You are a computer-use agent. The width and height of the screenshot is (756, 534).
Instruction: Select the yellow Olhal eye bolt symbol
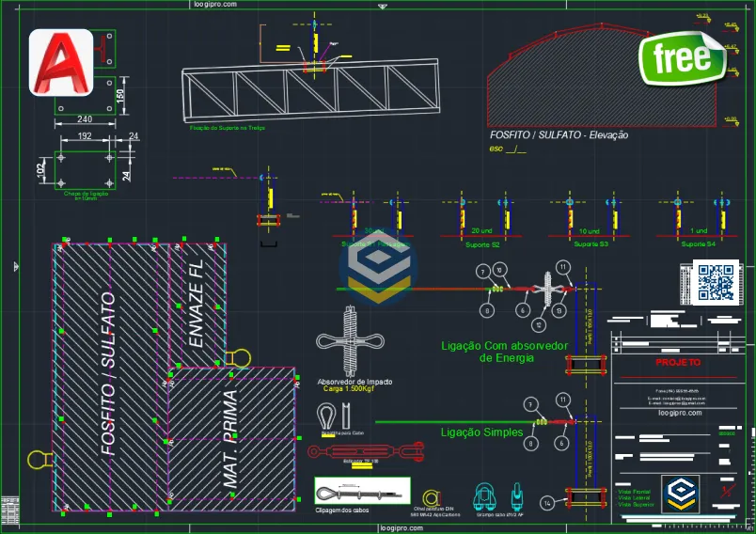pyautogui.click(x=432, y=496)
